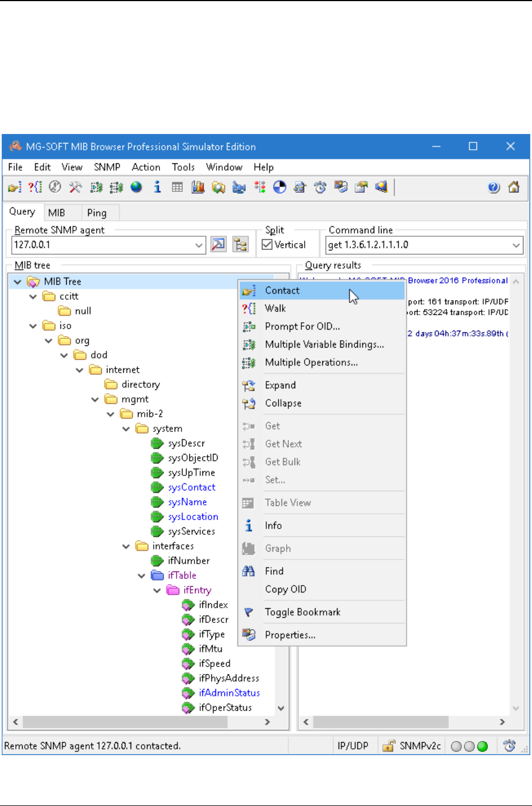The image size is (532, 806).
Task: Select the directory folder node
Action: pos(141,384)
